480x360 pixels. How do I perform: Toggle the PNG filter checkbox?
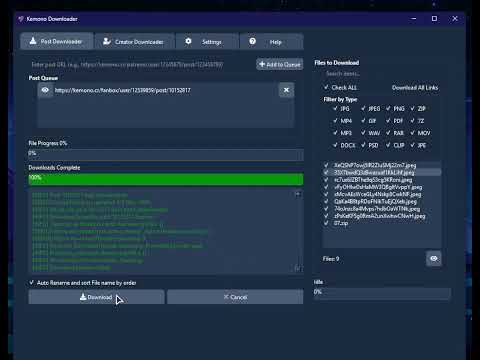[388, 109]
